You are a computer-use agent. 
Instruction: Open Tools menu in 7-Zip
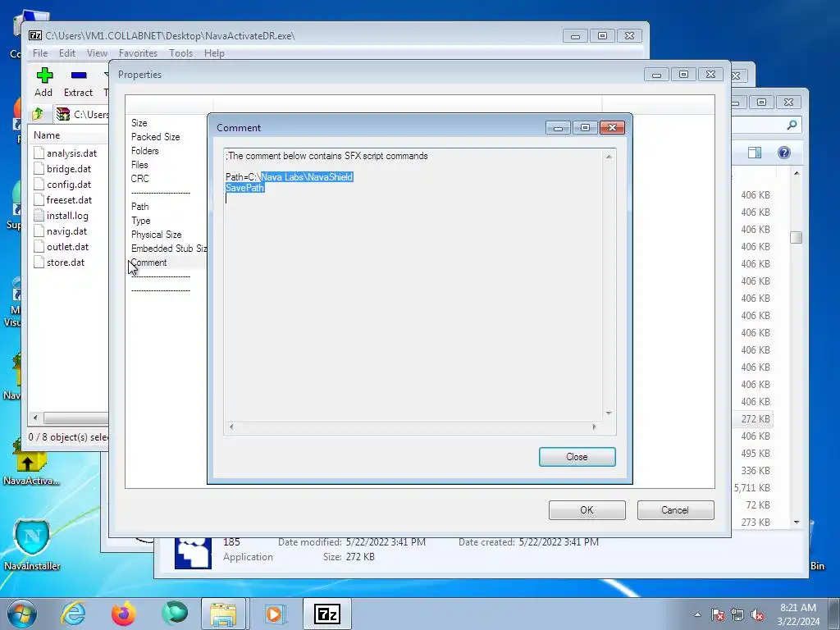point(181,53)
